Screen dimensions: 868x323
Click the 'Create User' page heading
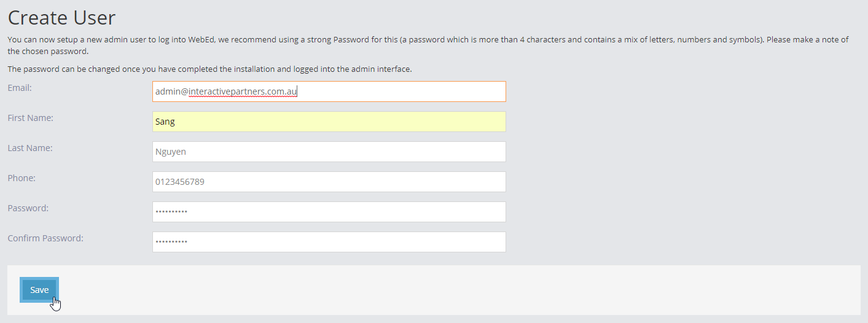[61, 17]
